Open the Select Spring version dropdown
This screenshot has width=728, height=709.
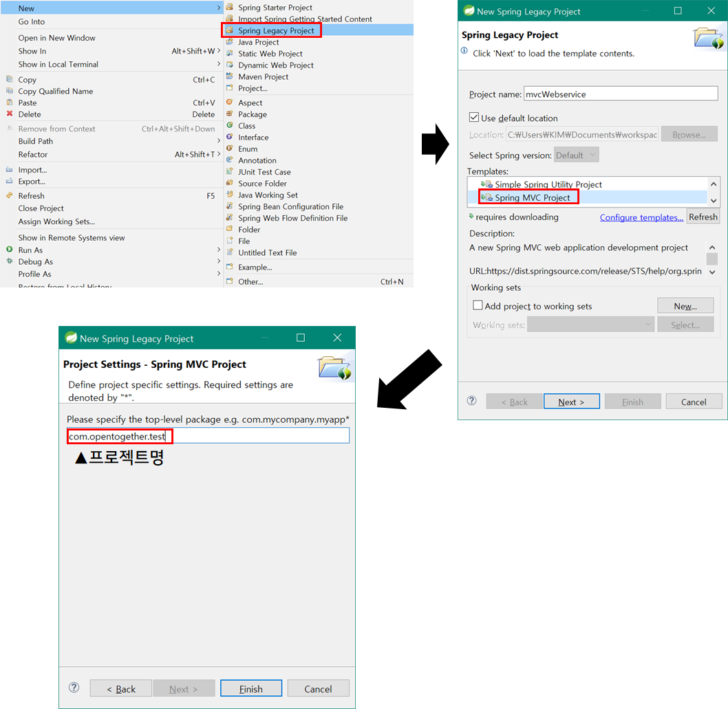coord(576,155)
